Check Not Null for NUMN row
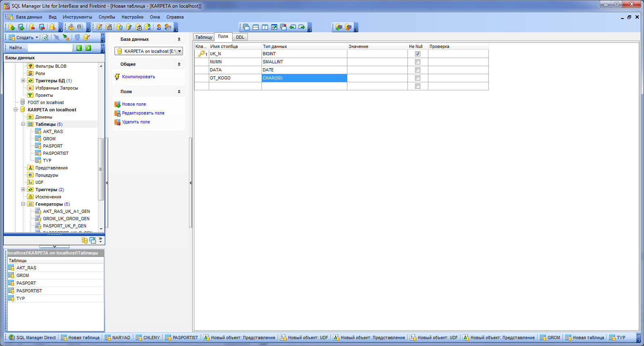This screenshot has width=644, height=346. click(418, 62)
